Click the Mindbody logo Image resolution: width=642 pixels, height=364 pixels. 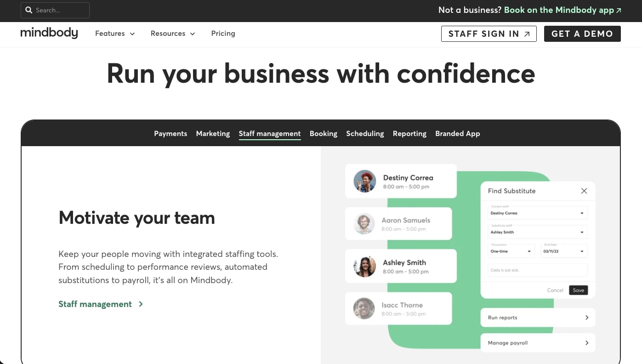point(49,34)
